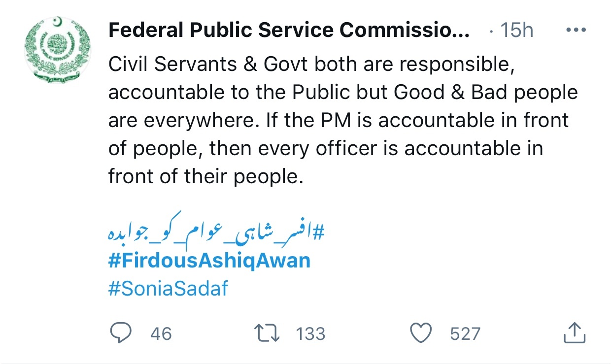View the 46 replies count
612x364 pixels.
[161, 334]
